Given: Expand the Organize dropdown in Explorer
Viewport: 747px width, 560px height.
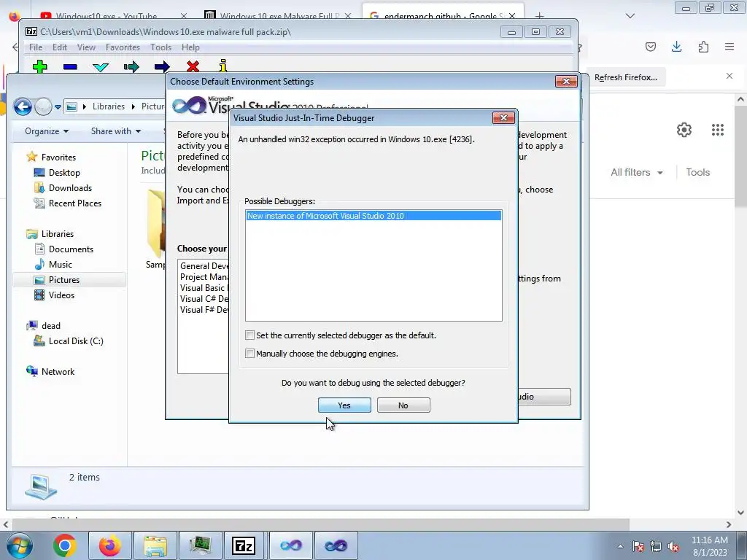Looking at the screenshot, I should (x=47, y=131).
